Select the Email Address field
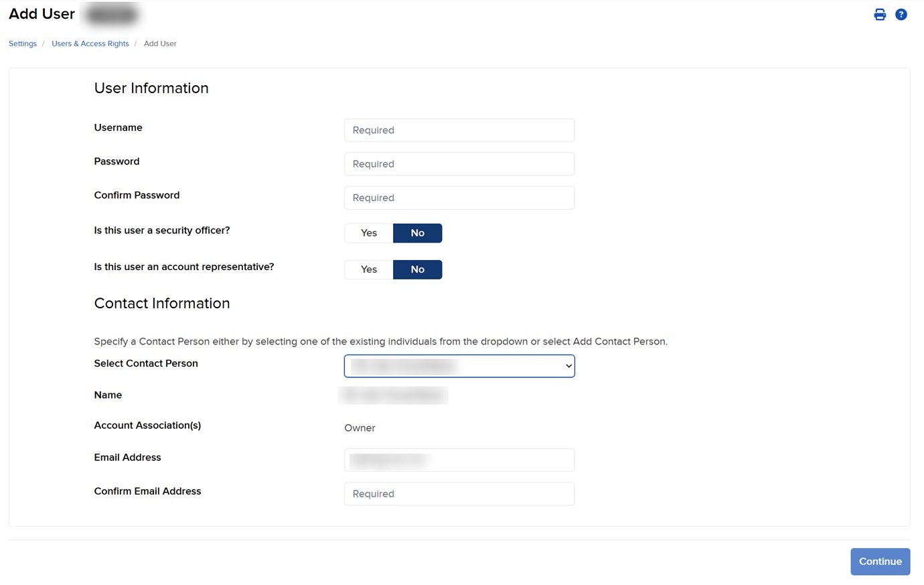This screenshot has width=924, height=585. [459, 460]
